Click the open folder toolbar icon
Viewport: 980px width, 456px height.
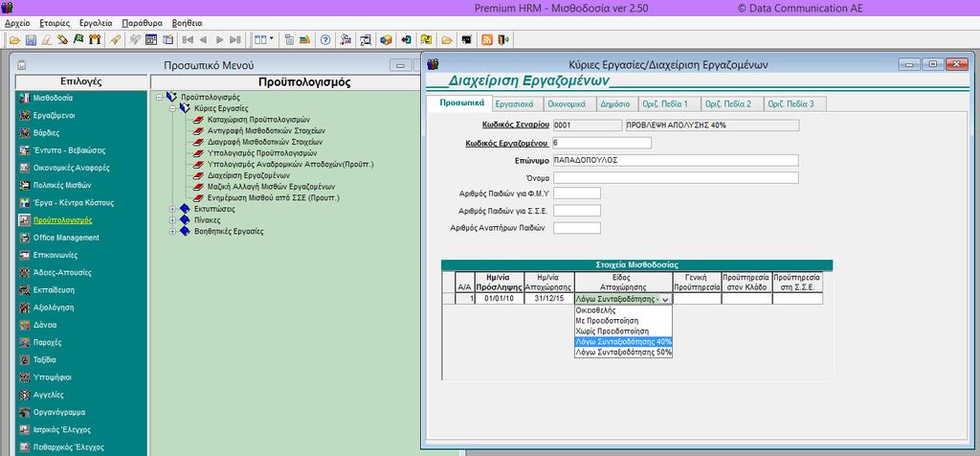[14, 39]
